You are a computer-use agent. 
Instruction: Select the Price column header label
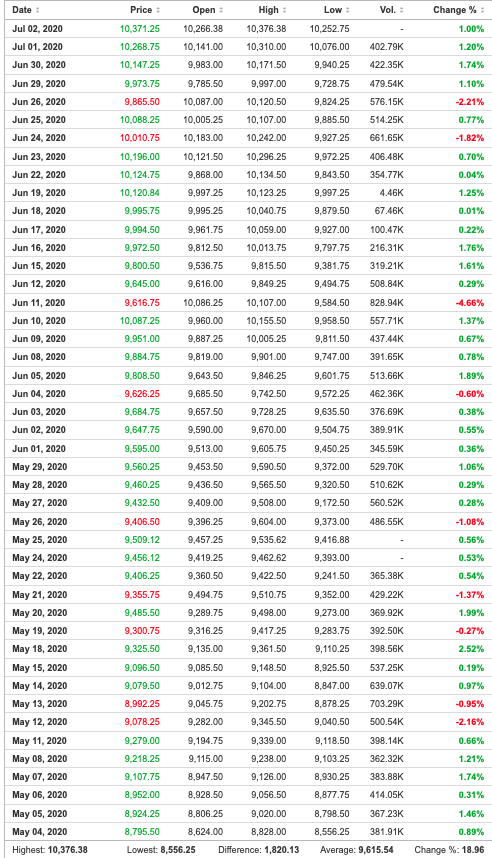141,10
